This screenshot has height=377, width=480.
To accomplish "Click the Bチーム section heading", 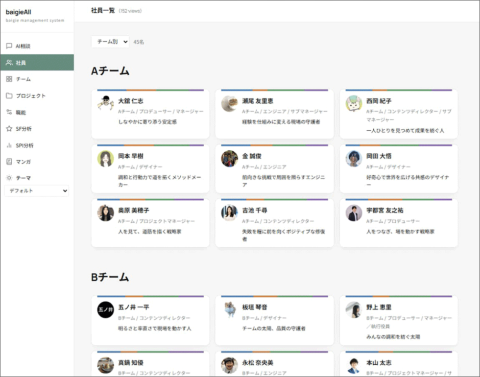I will point(110,277).
